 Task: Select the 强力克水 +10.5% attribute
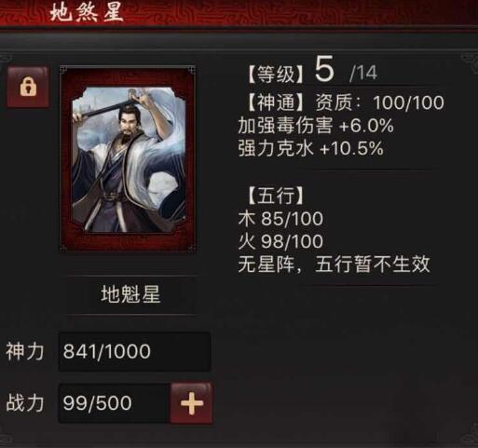point(310,148)
